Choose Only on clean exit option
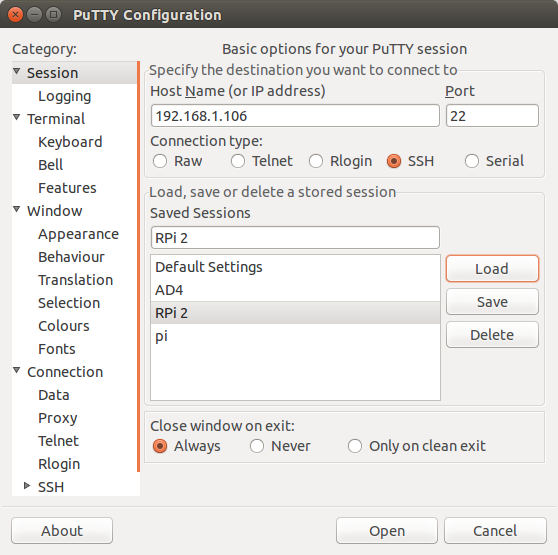The width and height of the screenshot is (558, 555). pyautogui.click(x=355, y=446)
